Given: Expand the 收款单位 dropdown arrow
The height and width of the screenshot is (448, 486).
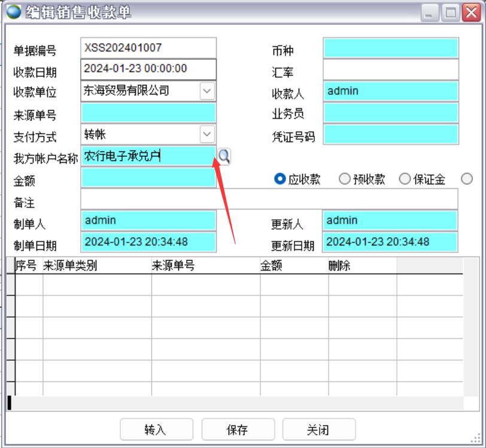Looking at the screenshot, I should tap(206, 91).
